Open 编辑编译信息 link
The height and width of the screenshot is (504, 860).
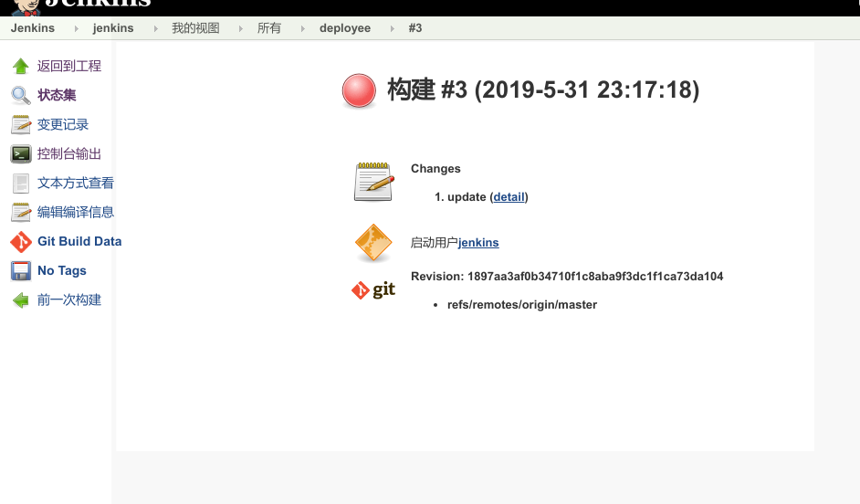[76, 212]
